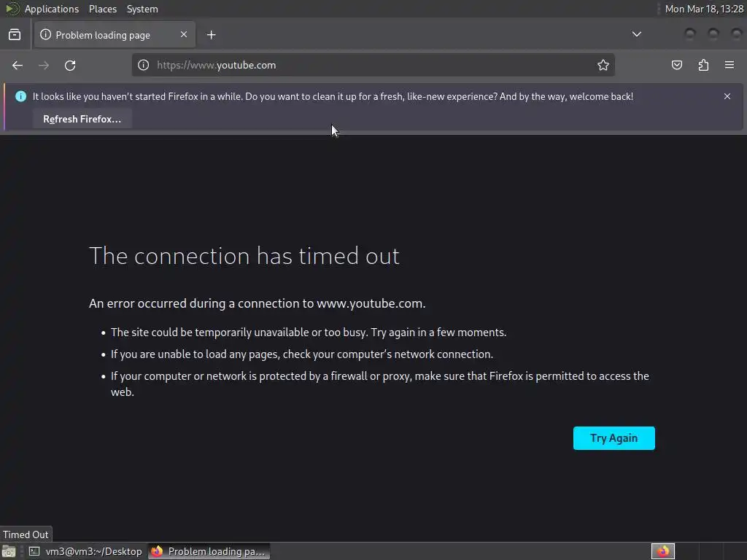Open the Applications menu
Screen dimensions: 747x560
pyautogui.click(x=52, y=9)
